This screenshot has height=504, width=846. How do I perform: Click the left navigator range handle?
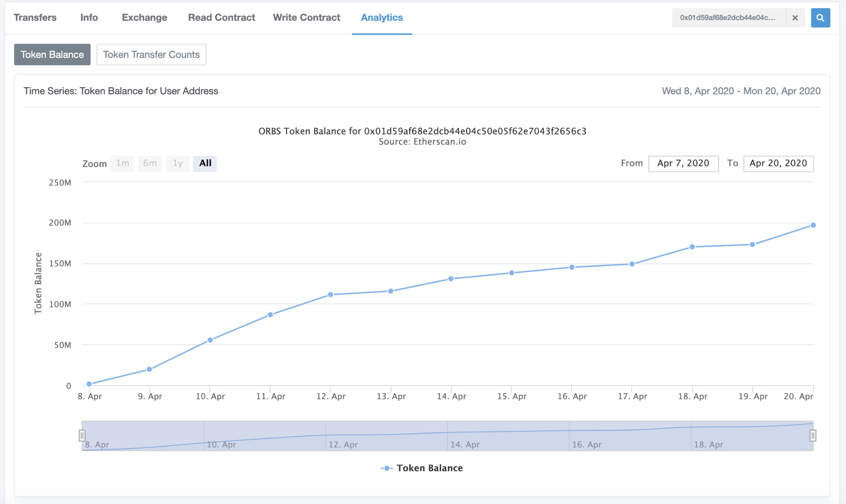coord(82,436)
